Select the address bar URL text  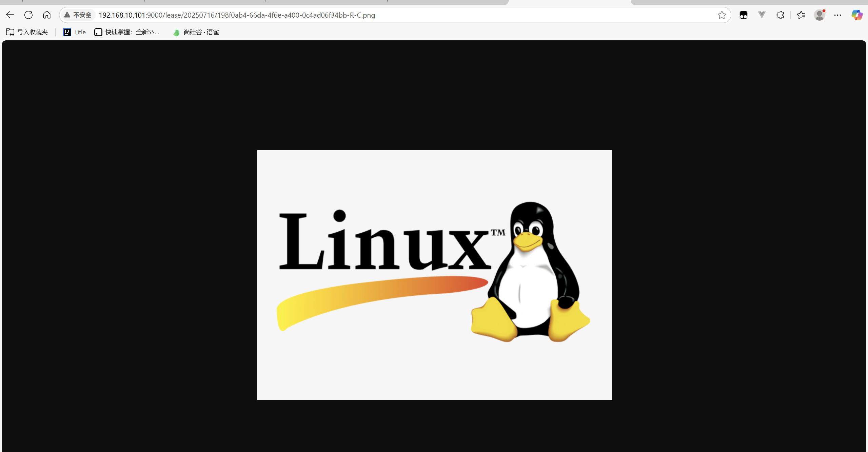point(237,15)
